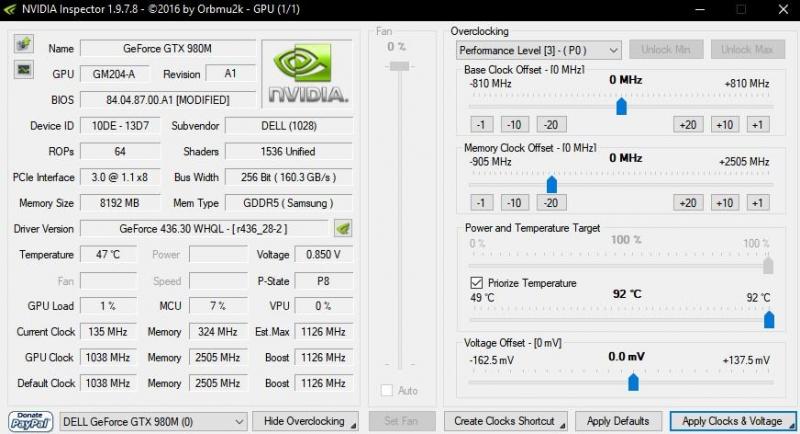
Task: Click Apply Clocks & Voltage
Action: tap(732, 421)
